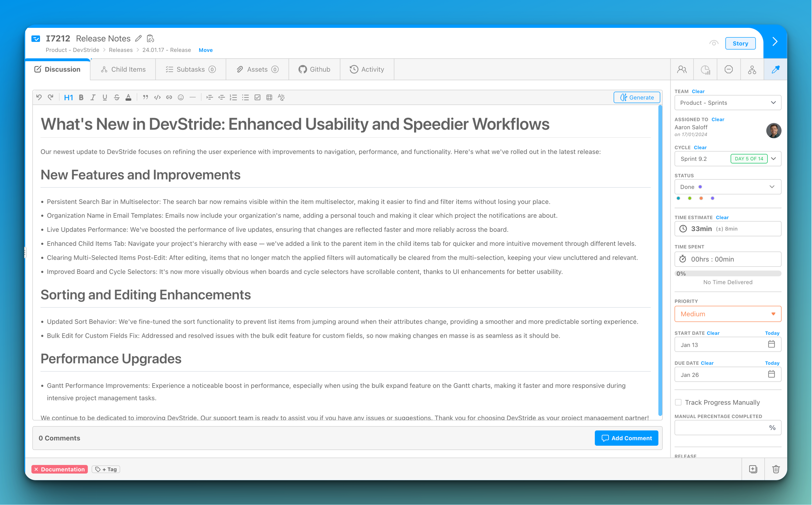Insert a table using the table icon
Image resolution: width=812 pixels, height=505 pixels.
(x=269, y=97)
